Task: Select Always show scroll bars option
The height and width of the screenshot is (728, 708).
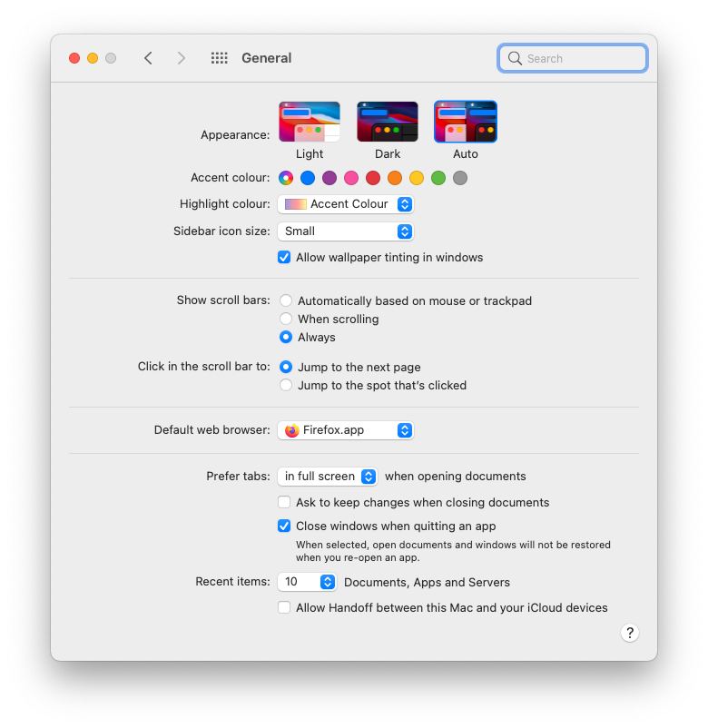Action: pyautogui.click(x=286, y=337)
